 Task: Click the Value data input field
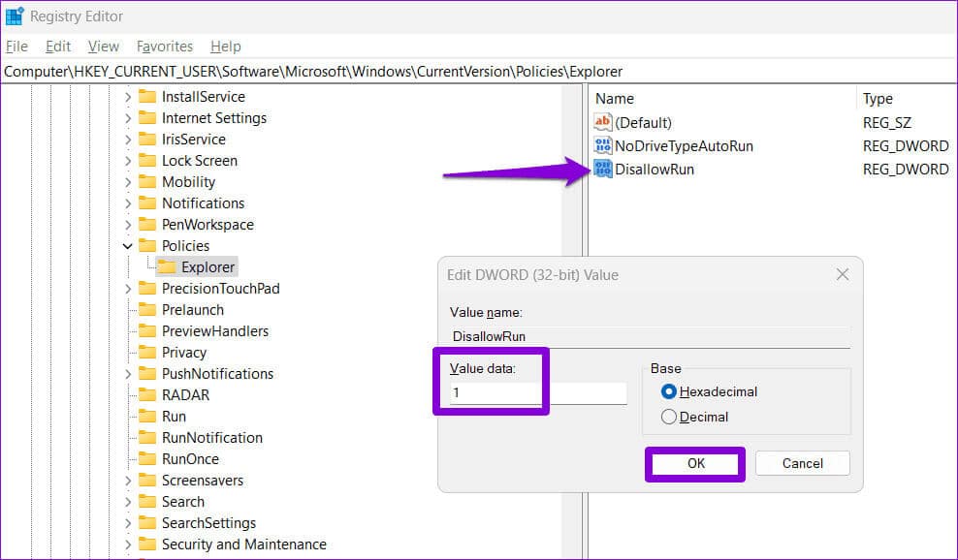[538, 392]
